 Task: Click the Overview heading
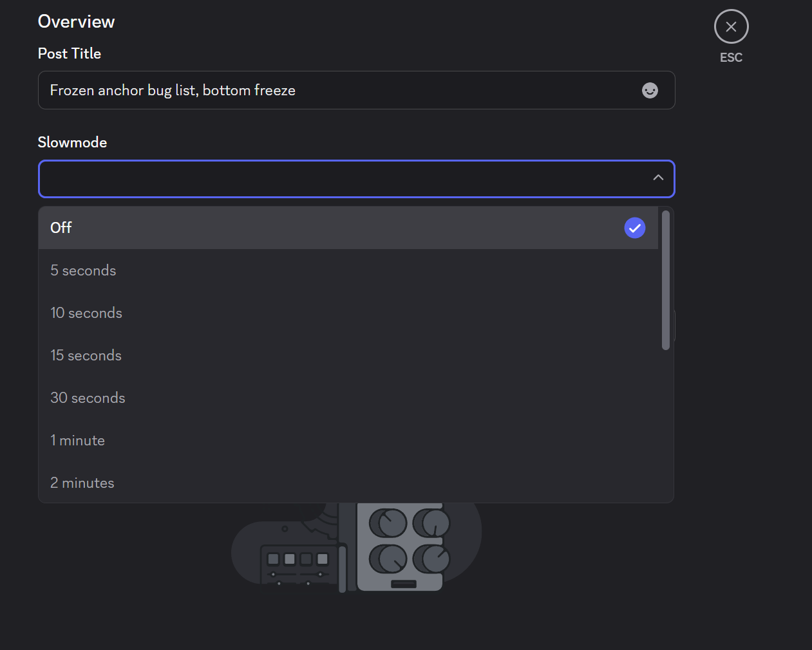tap(76, 22)
